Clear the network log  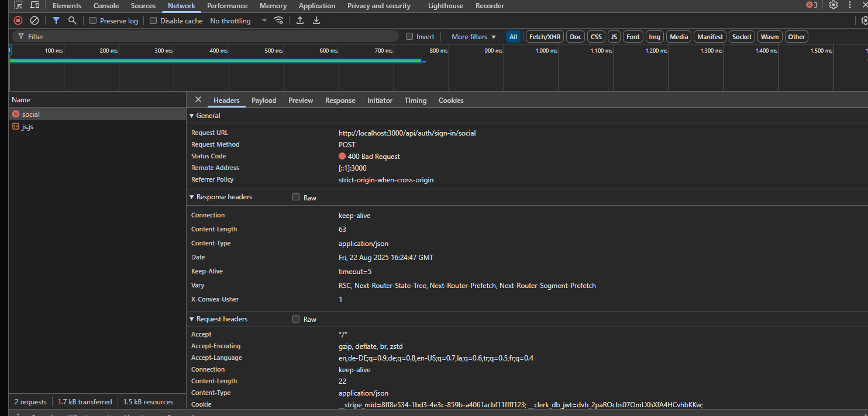(35, 20)
